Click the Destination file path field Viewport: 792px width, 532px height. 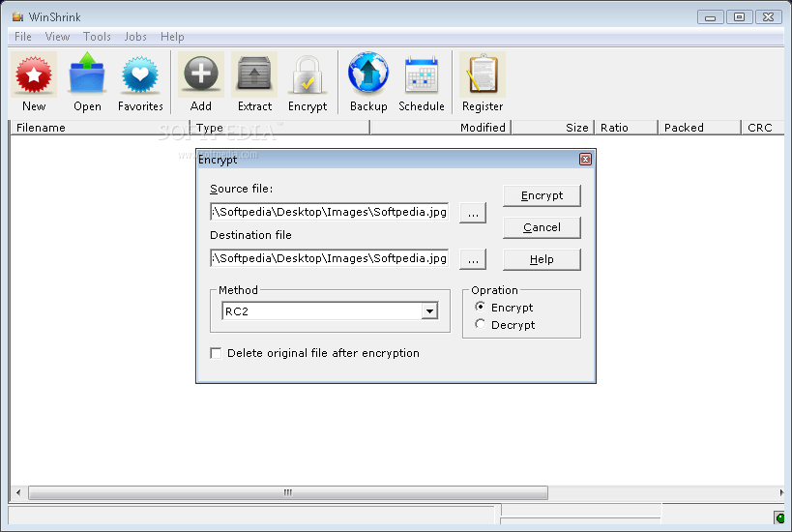pos(330,258)
